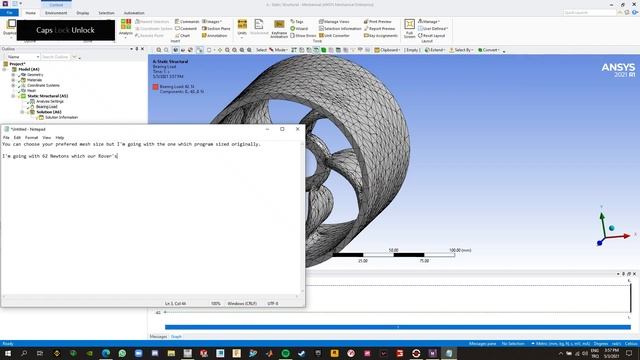640x360 pixels.
Task: Select Coordinate Systems tree item
Action: point(43,85)
